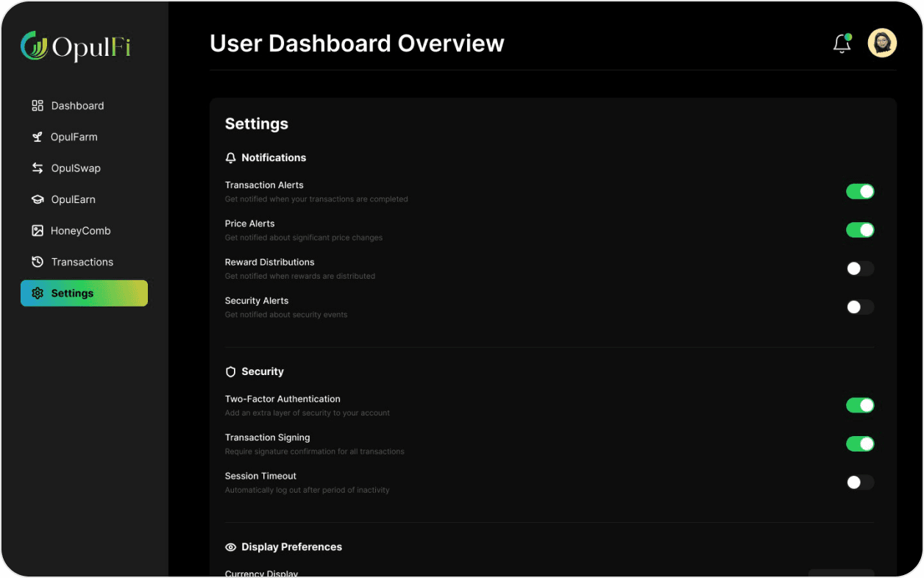The height and width of the screenshot is (578, 924).
Task: Open the notification bell icon
Action: [842, 43]
